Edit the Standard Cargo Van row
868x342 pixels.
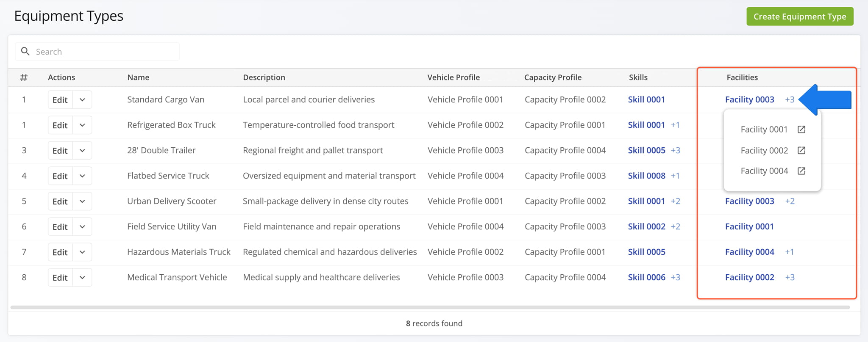coord(60,100)
